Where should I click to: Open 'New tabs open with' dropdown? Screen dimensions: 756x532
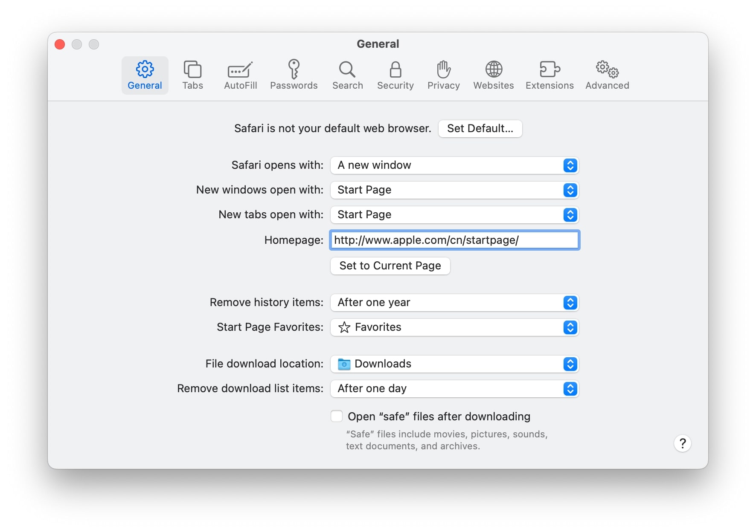pyautogui.click(x=454, y=215)
